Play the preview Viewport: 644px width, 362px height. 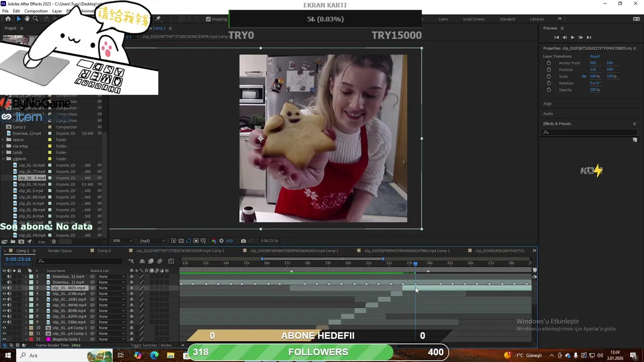(573, 37)
